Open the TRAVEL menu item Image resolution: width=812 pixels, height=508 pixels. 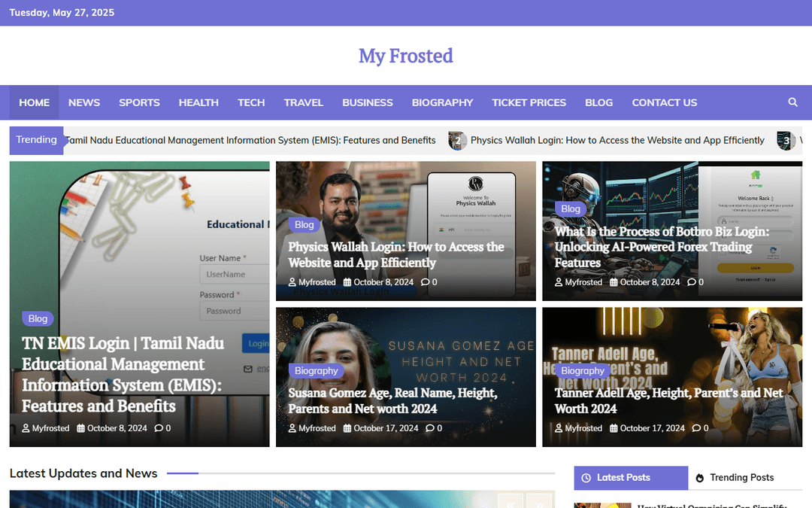tap(304, 102)
